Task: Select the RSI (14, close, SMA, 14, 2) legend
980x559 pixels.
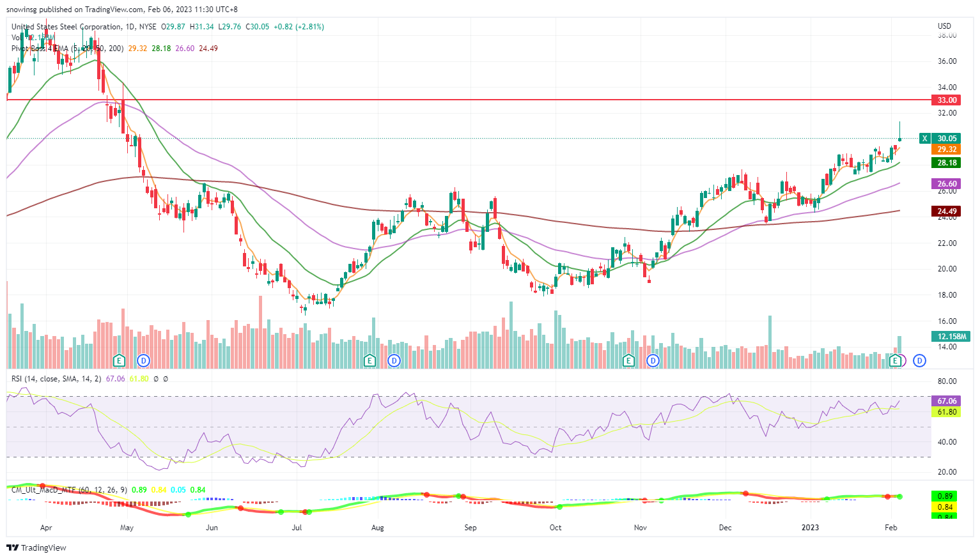Action: tap(56, 379)
